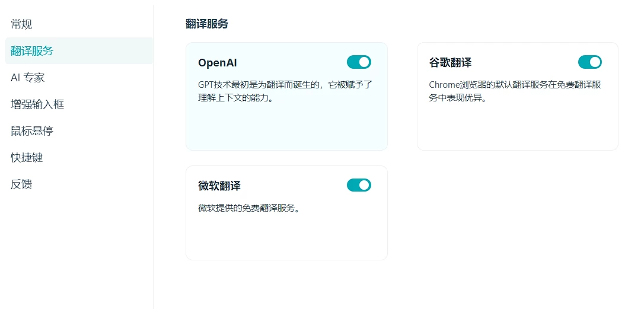This screenshot has height=309, width=644.
Task: Open the 常规 settings section
Action: (21, 24)
